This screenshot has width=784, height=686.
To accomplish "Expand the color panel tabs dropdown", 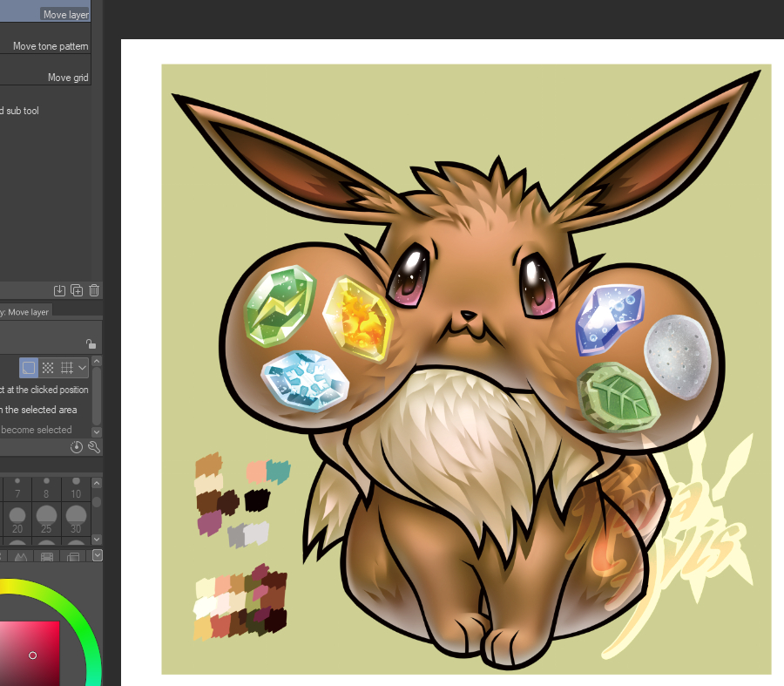I will (97, 555).
